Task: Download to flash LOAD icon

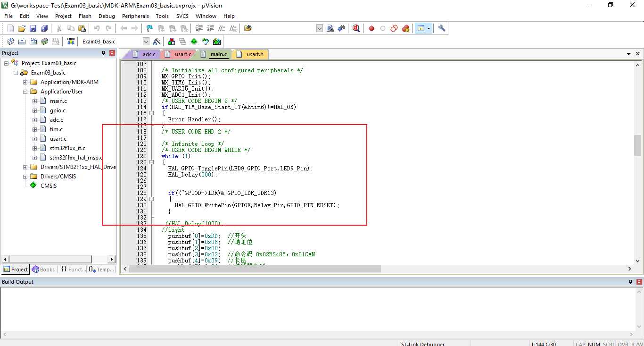Action: click(x=71, y=42)
